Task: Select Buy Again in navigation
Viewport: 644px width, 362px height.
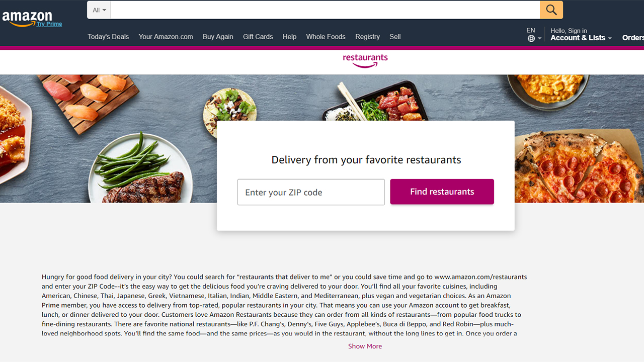Action: [218, 37]
